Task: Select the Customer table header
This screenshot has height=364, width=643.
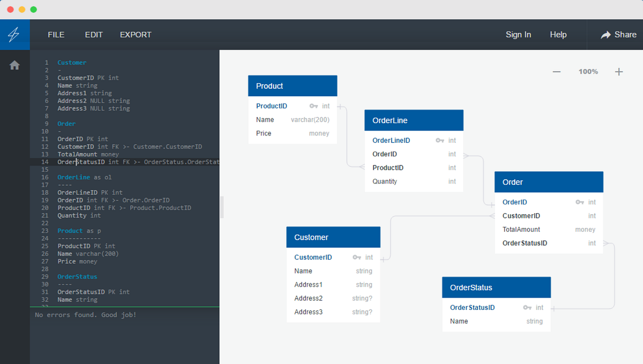Action: click(333, 237)
